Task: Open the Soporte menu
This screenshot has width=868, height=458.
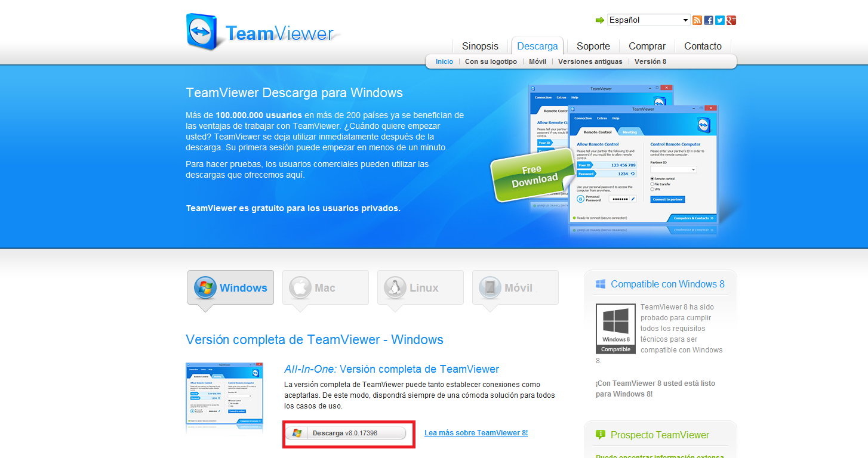Action: pos(593,46)
